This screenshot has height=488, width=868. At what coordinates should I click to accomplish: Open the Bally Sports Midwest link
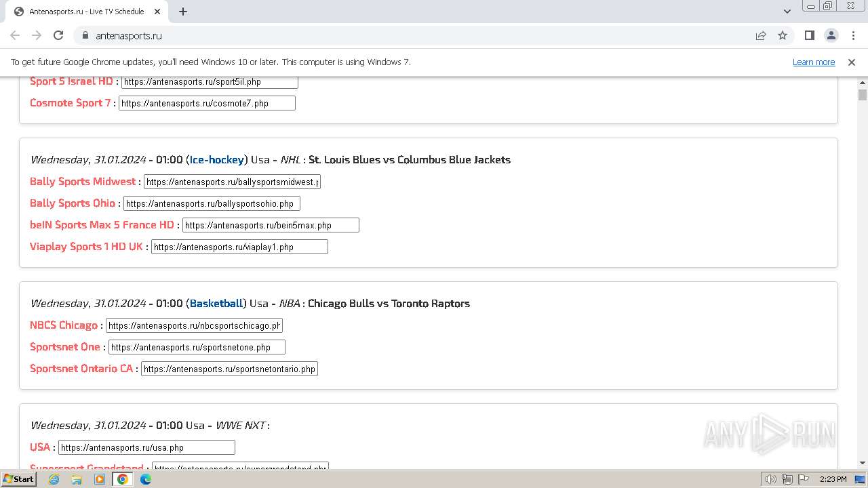pos(83,182)
